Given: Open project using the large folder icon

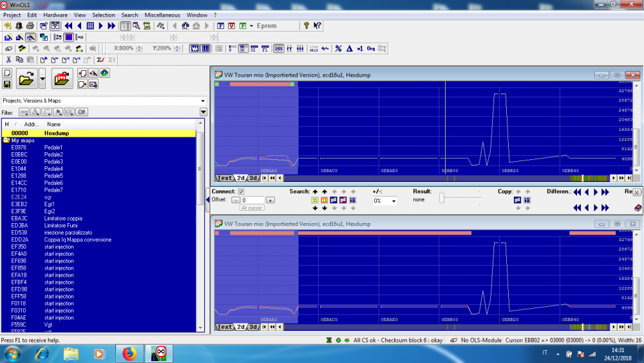Looking at the screenshot, I should click(26, 79).
